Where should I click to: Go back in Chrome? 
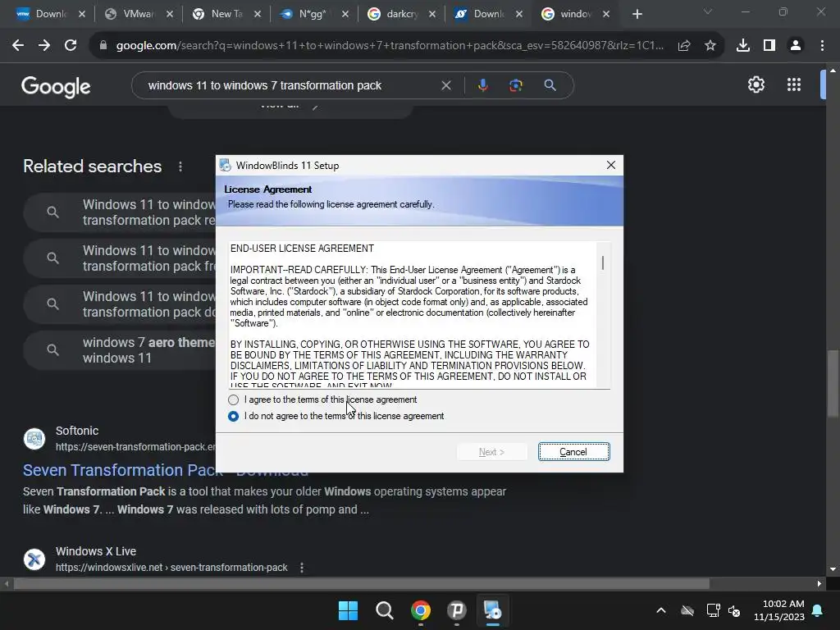(x=18, y=46)
